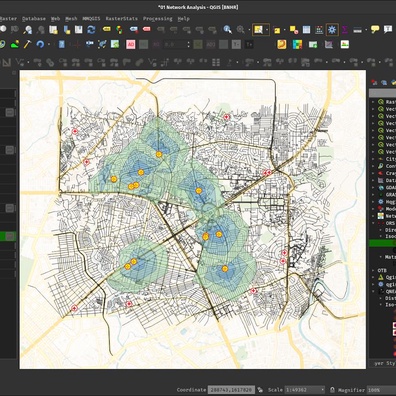Screen dimensions: 396x396
Task: Toggle the Processing Toolbox gear icon
Action: [x=332, y=30]
